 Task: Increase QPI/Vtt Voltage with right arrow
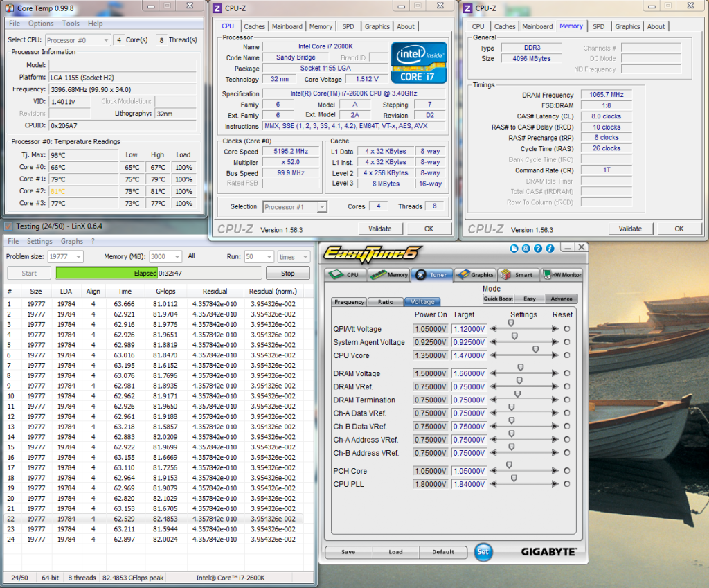[555, 329]
